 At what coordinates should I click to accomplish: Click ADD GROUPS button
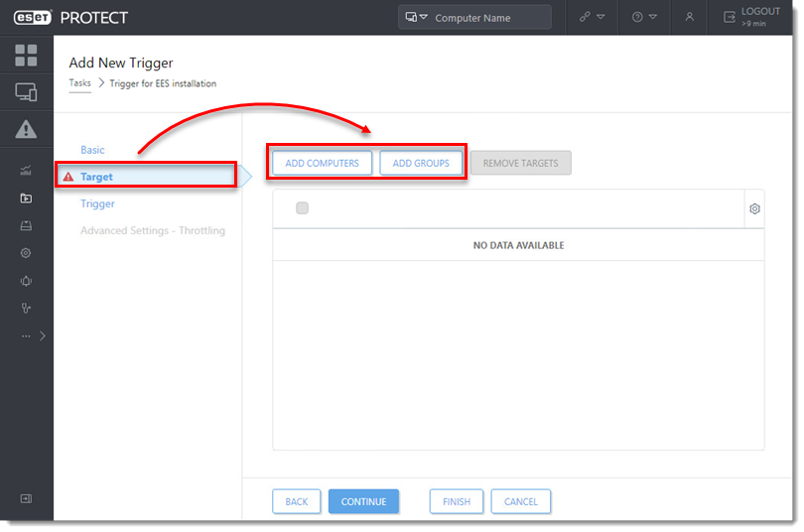pos(421,163)
